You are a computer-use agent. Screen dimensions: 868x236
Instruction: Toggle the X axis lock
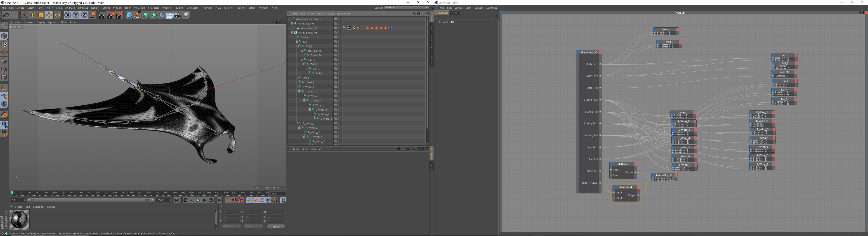coord(68,15)
